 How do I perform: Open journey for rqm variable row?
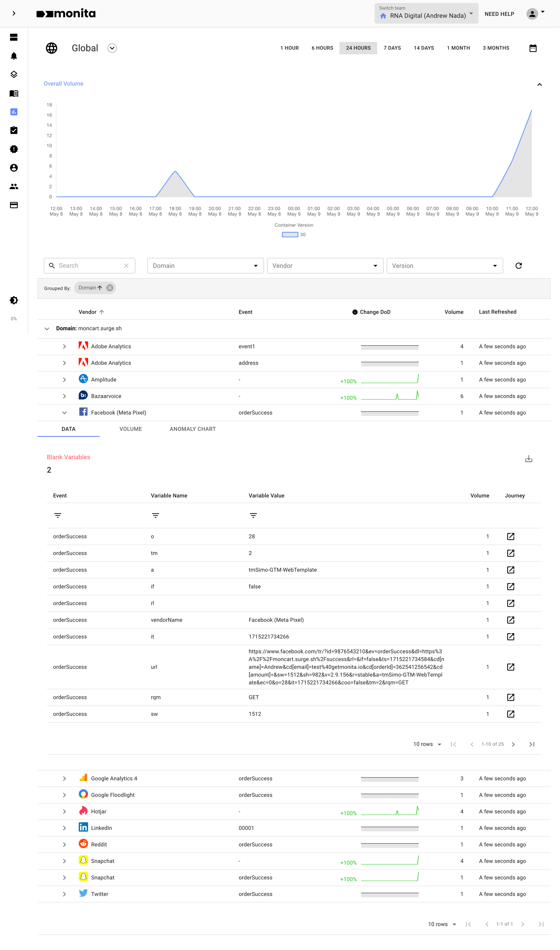coord(510,697)
